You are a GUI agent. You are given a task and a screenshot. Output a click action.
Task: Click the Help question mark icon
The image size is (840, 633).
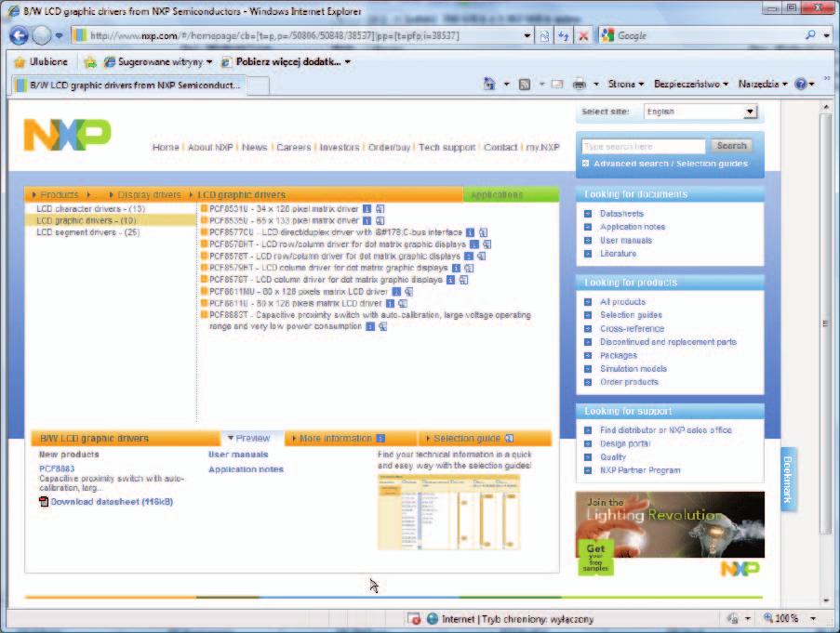[x=801, y=84]
